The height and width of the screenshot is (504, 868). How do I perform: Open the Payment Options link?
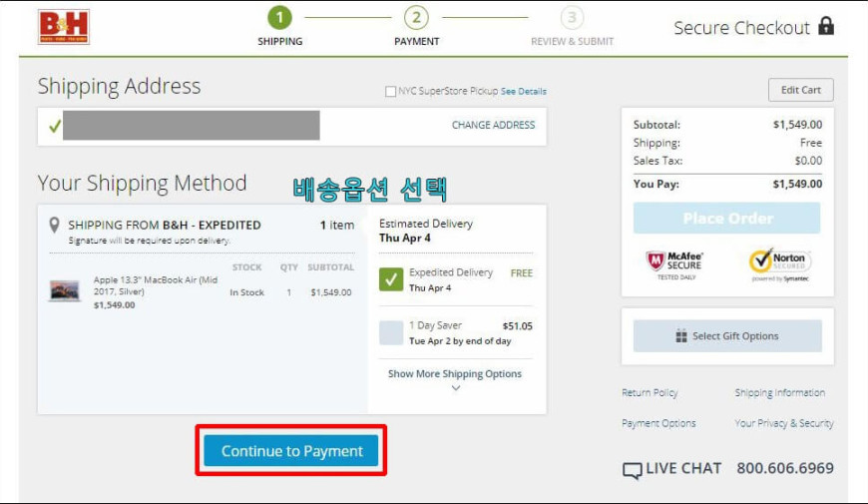658,423
